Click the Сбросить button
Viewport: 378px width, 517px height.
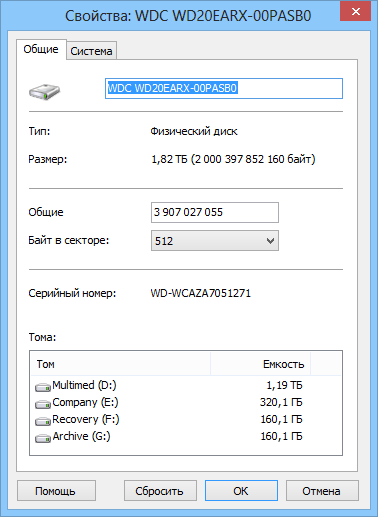pos(160,491)
